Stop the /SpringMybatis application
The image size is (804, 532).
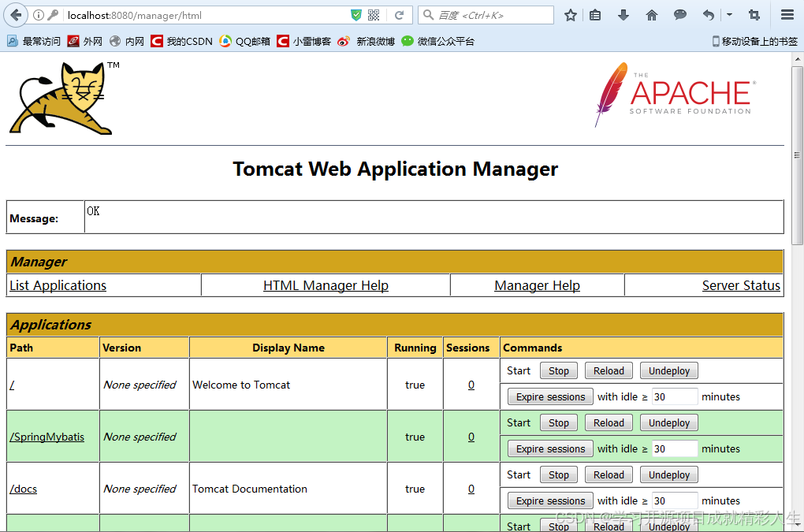tap(558, 422)
